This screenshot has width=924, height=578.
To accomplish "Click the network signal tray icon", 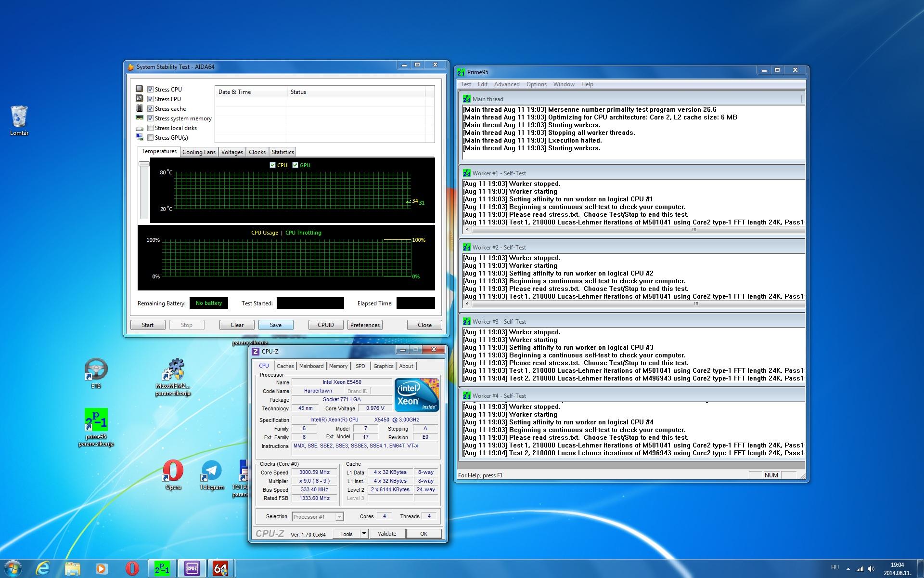I will click(860, 569).
